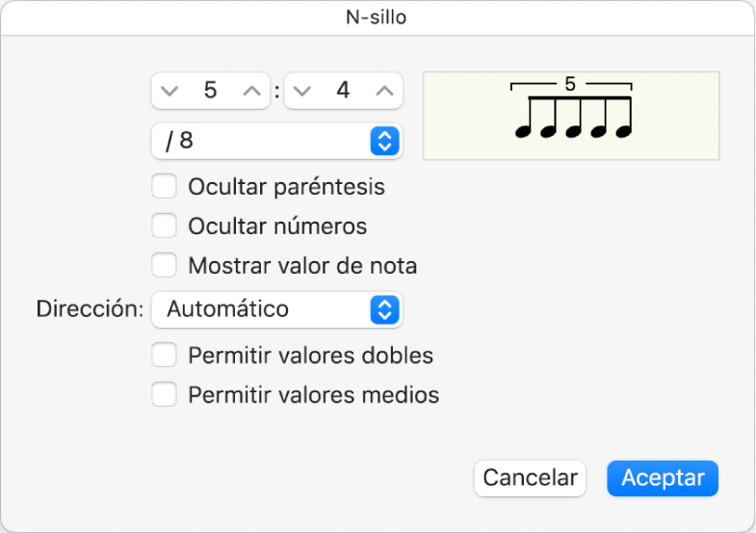Decrease the tuplet number 5 with down arrow
This screenshot has width=756, height=533.
click(170, 92)
